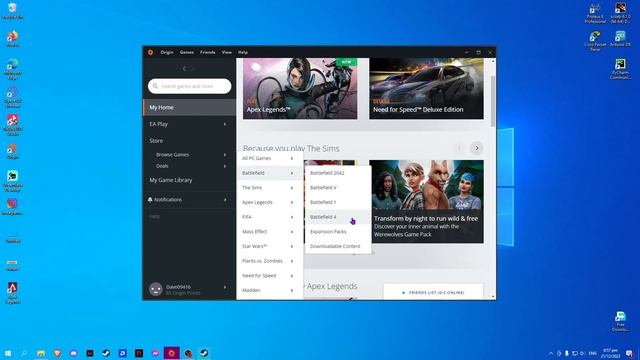Select Madden in flyout menu

tap(269, 290)
